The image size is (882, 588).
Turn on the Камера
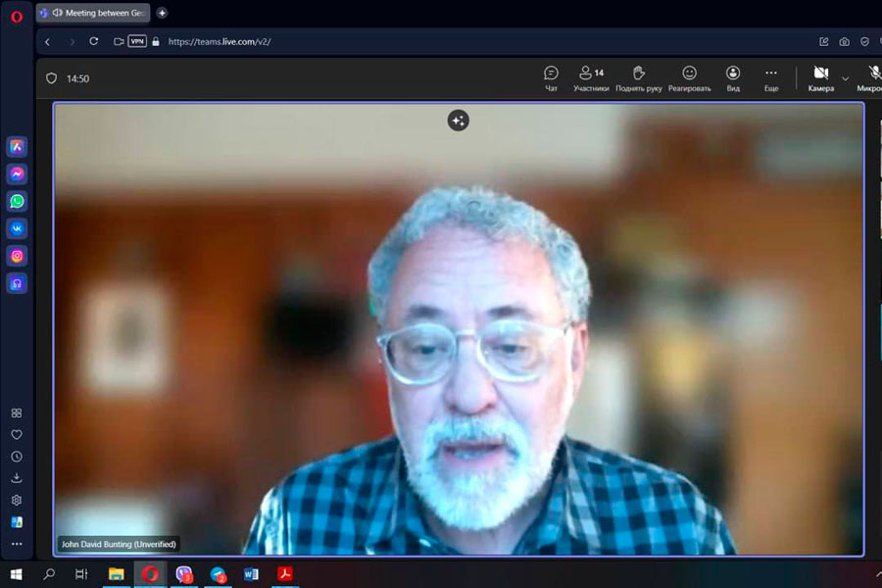(820, 77)
